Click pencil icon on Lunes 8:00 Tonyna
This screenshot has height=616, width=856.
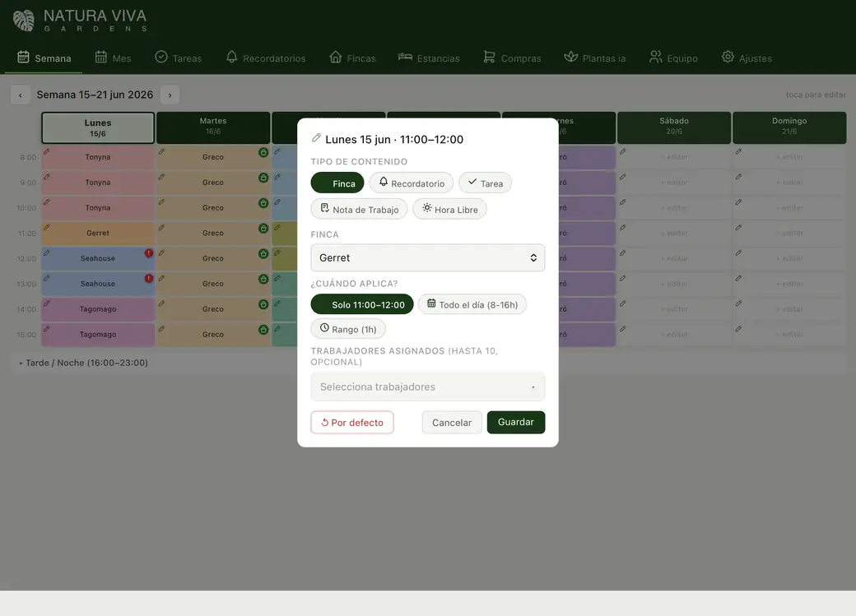(47, 151)
